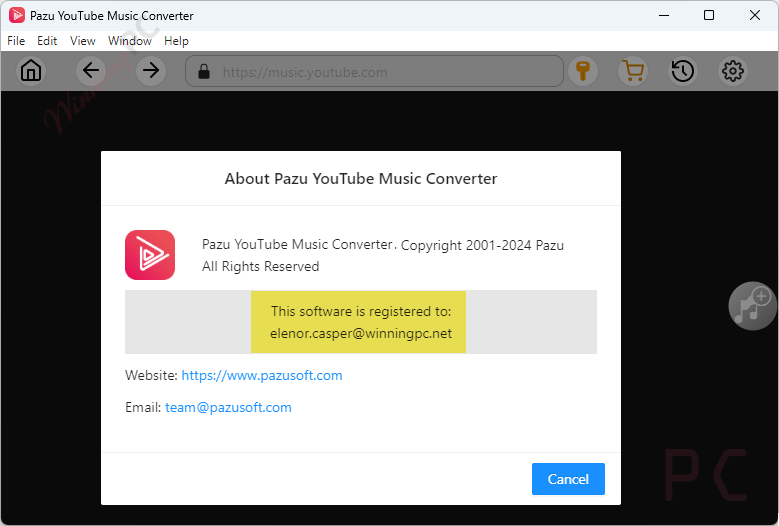This screenshot has height=526, width=779.
Task: Open the Edit menu
Action: pos(47,41)
